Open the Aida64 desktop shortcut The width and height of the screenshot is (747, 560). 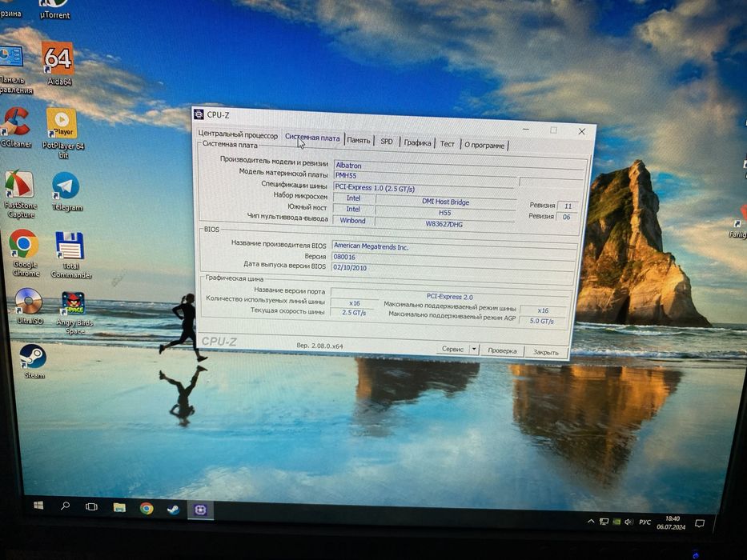pyautogui.click(x=58, y=63)
